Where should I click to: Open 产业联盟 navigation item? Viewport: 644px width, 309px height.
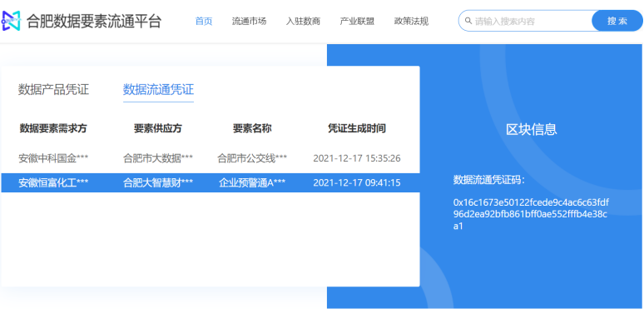coord(357,22)
